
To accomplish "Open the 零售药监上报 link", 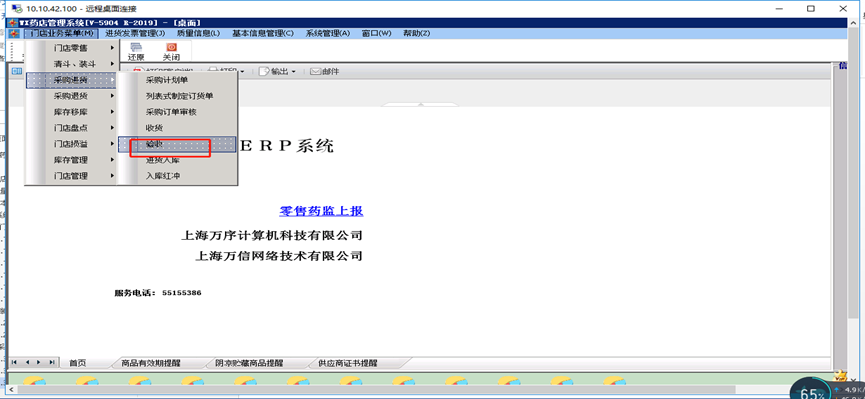I will pos(321,211).
